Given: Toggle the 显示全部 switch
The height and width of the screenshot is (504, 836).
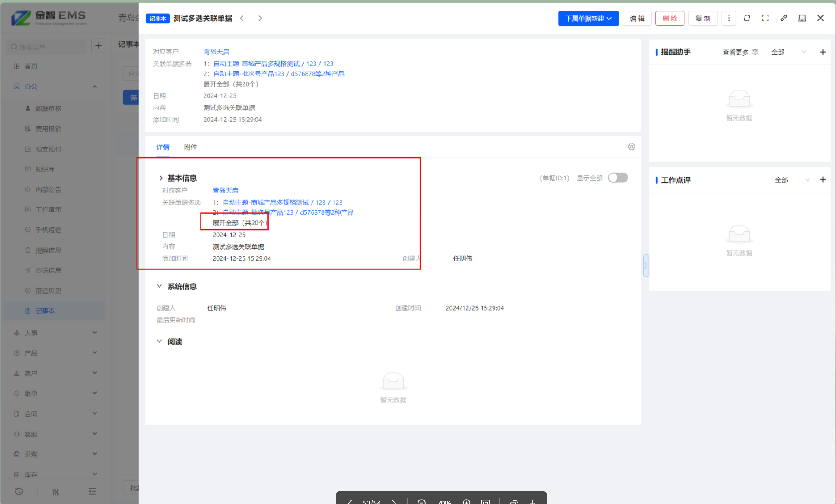Looking at the screenshot, I should click(618, 178).
